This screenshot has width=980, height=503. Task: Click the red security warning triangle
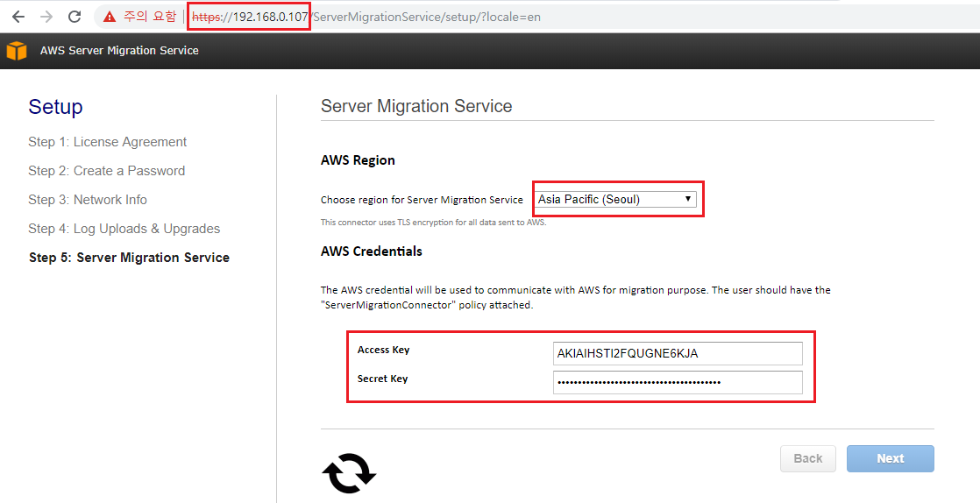(x=110, y=17)
